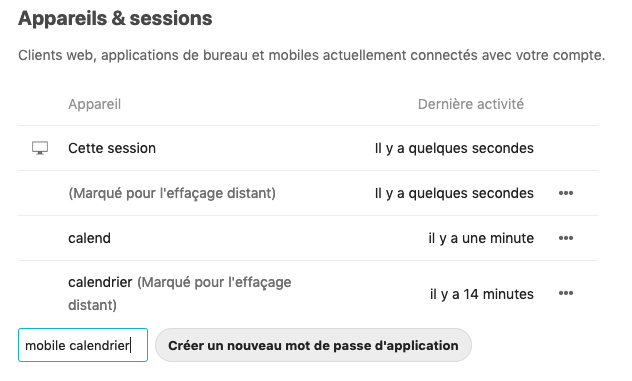The width and height of the screenshot is (632, 381).
Task: Click the app password name input field
Action: (83, 345)
